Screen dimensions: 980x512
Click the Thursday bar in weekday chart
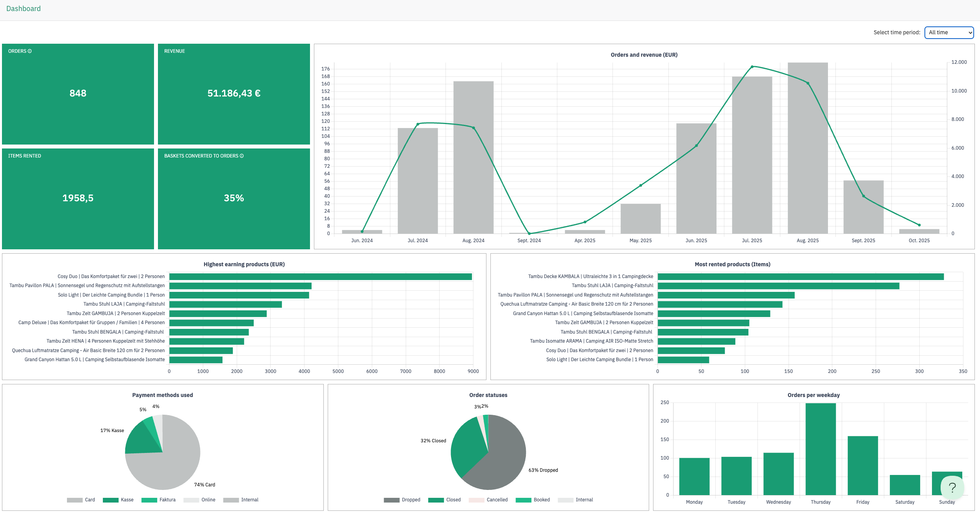[820, 449]
